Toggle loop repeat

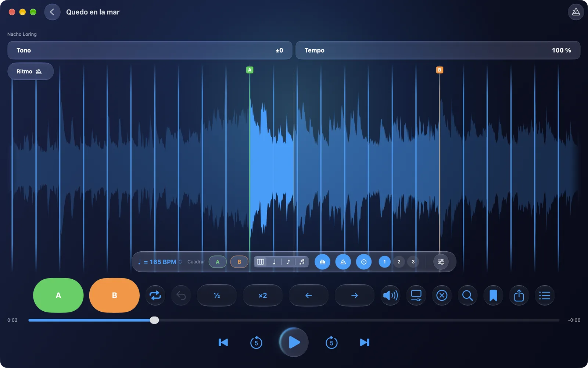(x=155, y=296)
